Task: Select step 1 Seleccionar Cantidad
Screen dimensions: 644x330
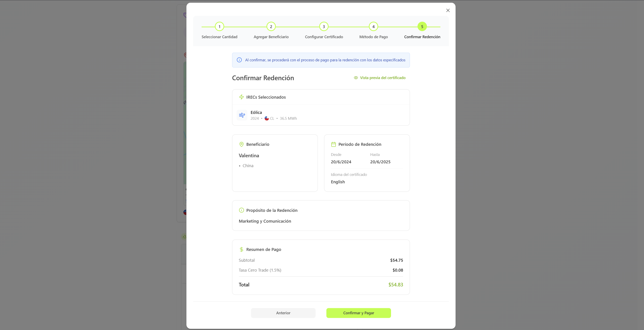Action: click(x=219, y=27)
